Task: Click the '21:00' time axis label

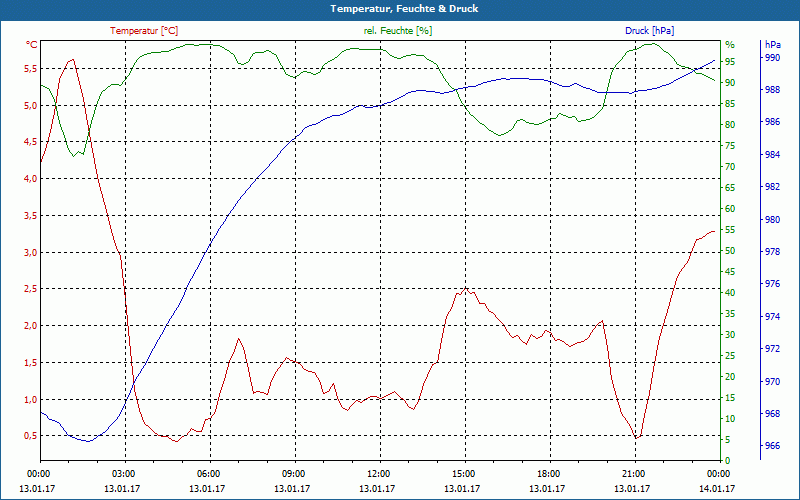Action: coord(632,473)
